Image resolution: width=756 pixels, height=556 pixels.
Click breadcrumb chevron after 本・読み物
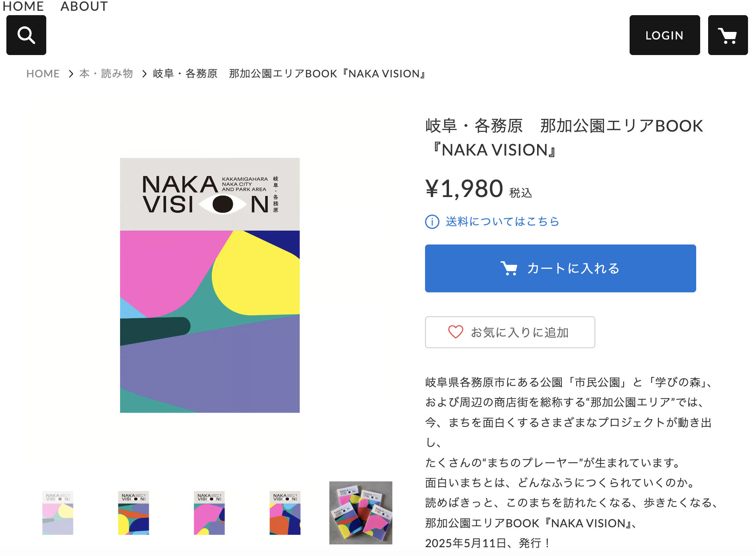pyautogui.click(x=144, y=74)
